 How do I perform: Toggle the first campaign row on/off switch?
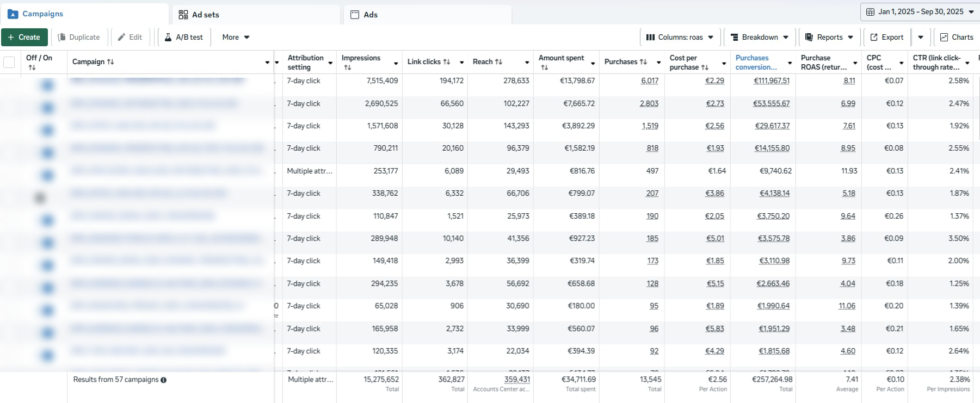pyautogui.click(x=47, y=85)
